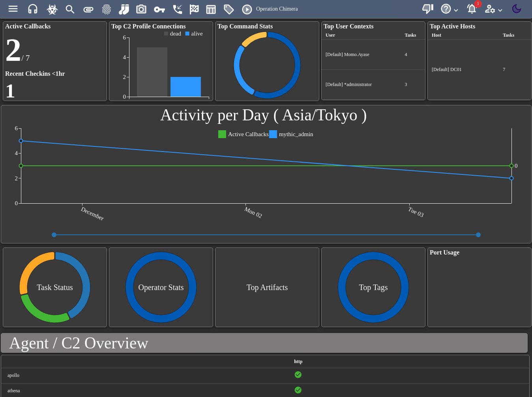Click athena's green http checkmark
Image resolution: width=532 pixels, height=397 pixels.
point(298,390)
